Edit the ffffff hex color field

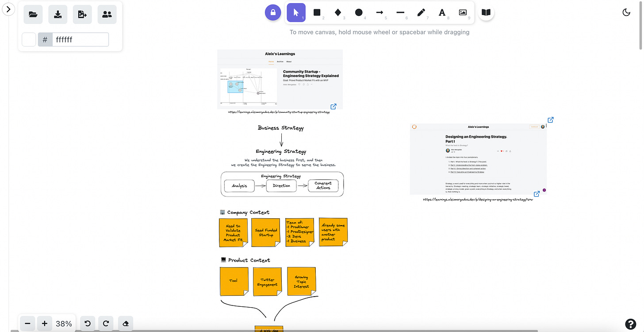[80, 39]
